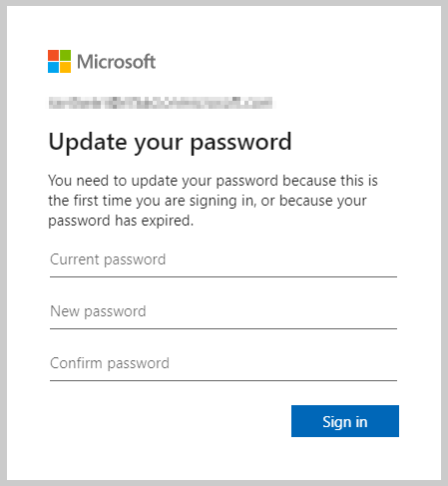
Task: Click the text line starting 'the first time'
Action: pyautogui.click(x=208, y=201)
